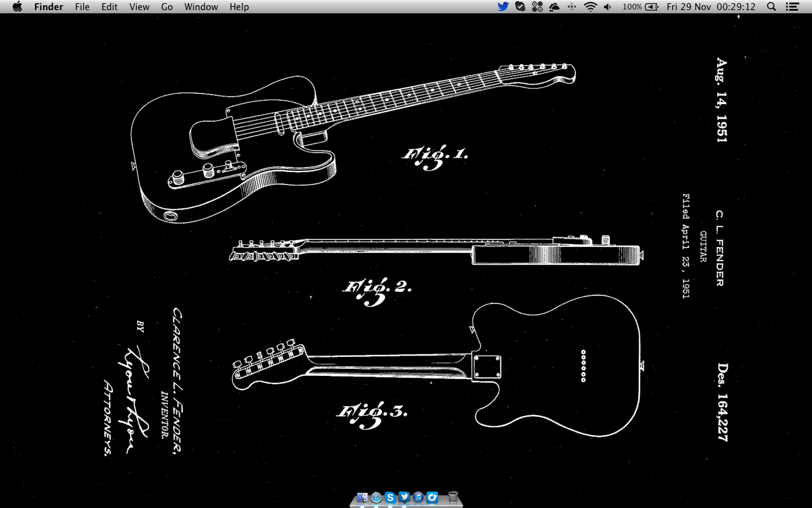The height and width of the screenshot is (508, 812).
Task: Click the Twitter bird menu bar icon
Action: tap(503, 6)
